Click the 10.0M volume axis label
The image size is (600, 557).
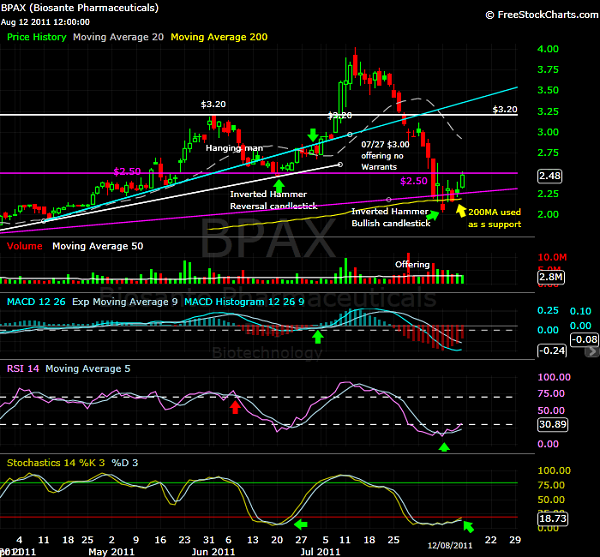pos(552,257)
